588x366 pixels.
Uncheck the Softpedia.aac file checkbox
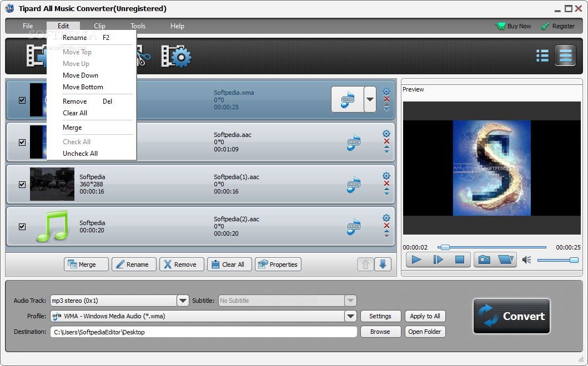[x=22, y=143]
